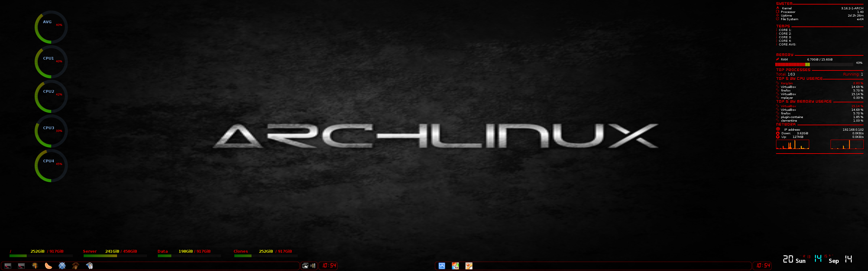Image resolution: width=868 pixels, height=271 pixels.
Task: Launch Clementine via the orange slice icon
Action: pos(49,266)
